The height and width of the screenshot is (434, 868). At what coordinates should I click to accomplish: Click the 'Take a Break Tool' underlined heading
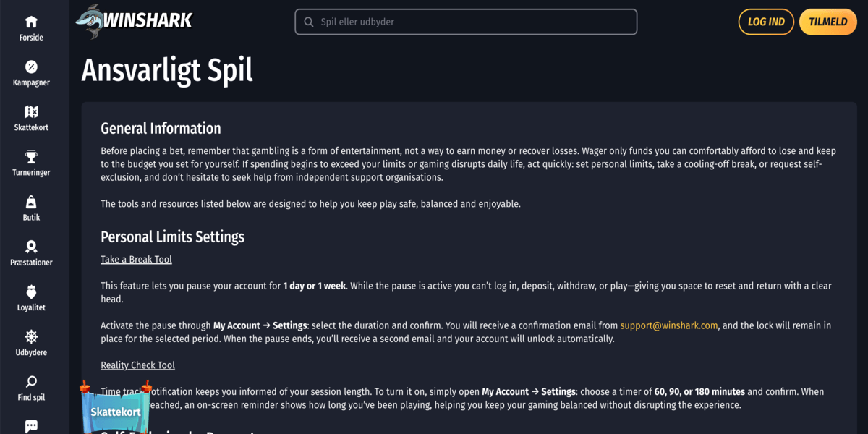click(136, 259)
